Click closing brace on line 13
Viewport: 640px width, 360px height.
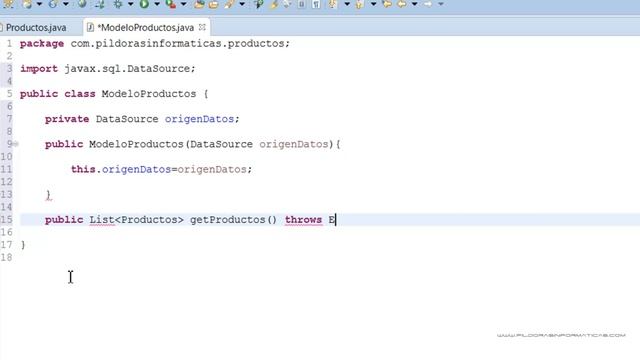(48, 195)
